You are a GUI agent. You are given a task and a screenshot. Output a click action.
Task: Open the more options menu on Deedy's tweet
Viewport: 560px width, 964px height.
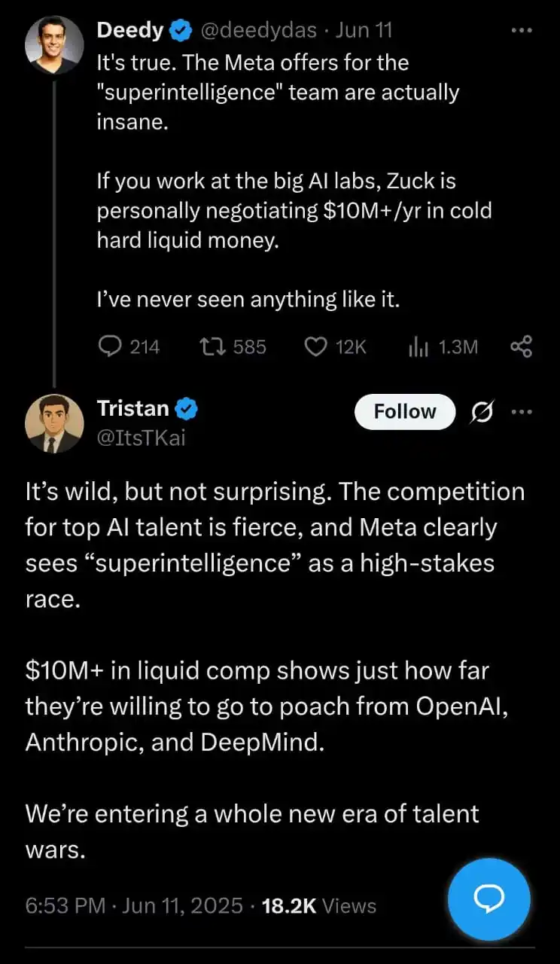522,30
